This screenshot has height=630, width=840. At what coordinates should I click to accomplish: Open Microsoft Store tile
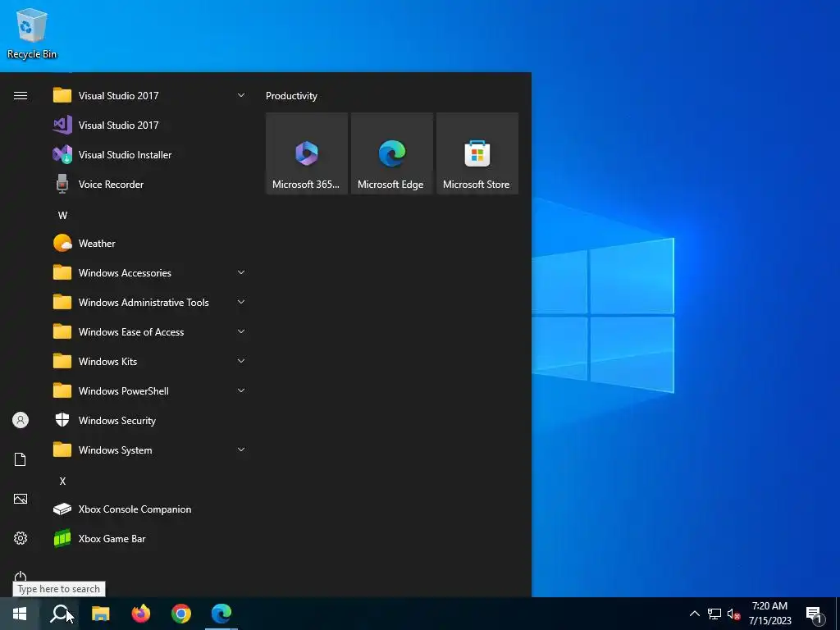click(477, 153)
